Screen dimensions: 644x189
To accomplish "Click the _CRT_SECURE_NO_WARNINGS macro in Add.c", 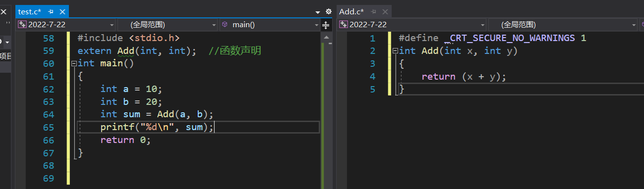I will point(510,38).
